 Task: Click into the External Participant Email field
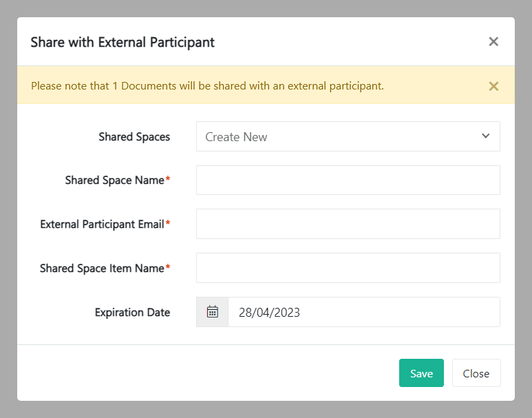tap(348, 224)
